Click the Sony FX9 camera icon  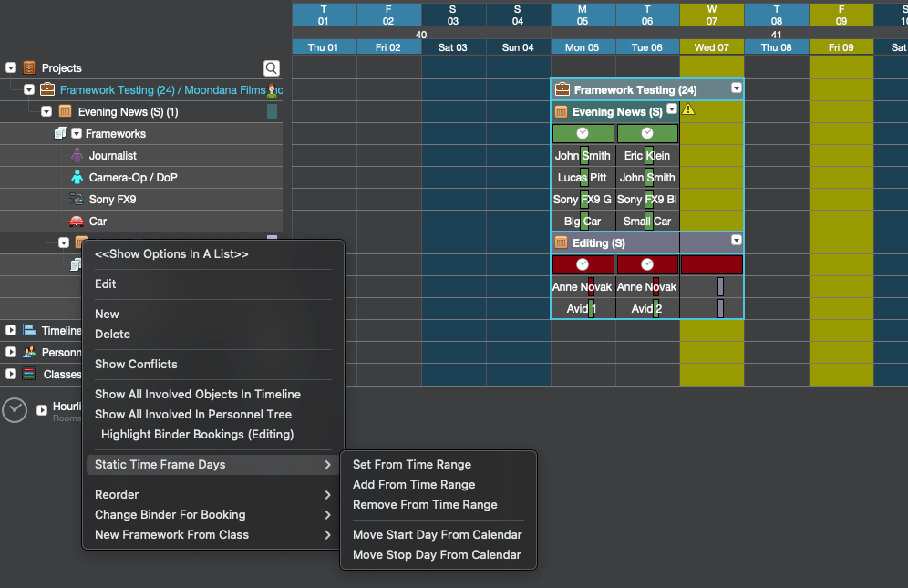77,200
